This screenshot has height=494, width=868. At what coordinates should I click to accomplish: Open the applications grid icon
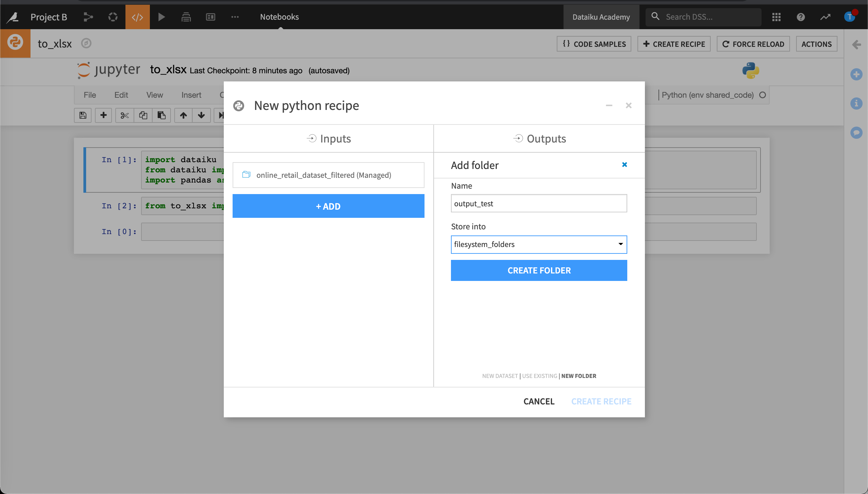776,17
